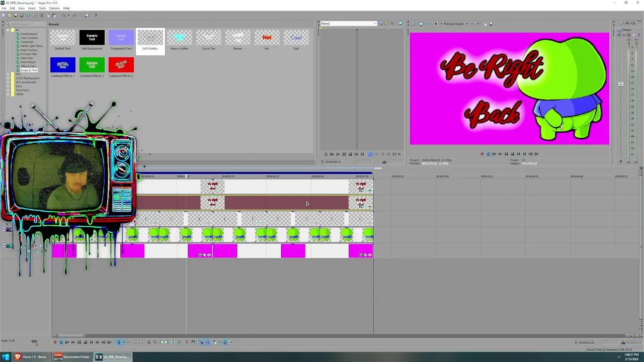Undo the last action in the toolbar
The width and height of the screenshot is (644, 362).
coord(63,15)
